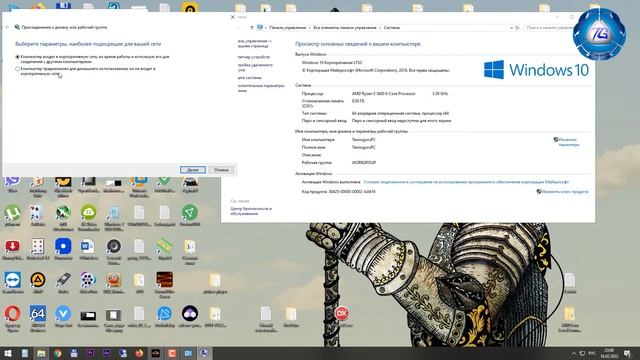
Task: Go back using the wizard back arrow
Action: click(7, 27)
